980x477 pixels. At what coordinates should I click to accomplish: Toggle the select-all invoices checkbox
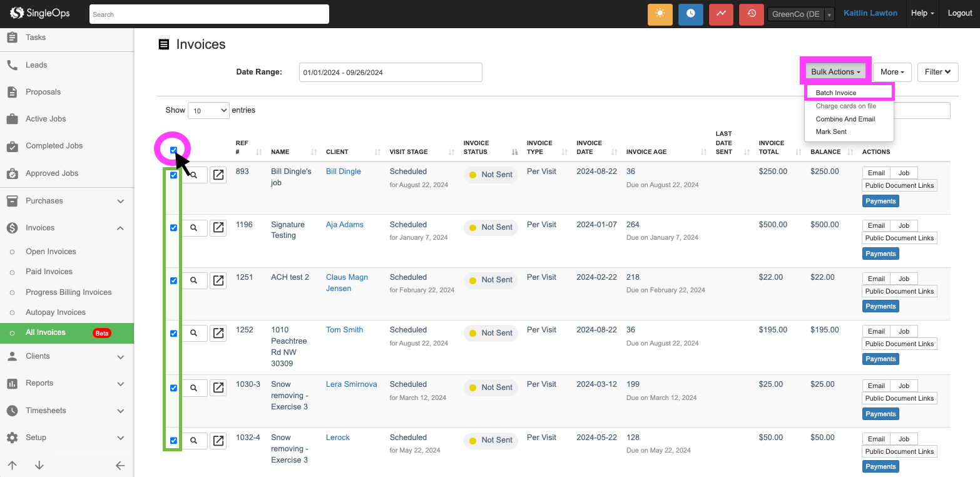click(173, 150)
